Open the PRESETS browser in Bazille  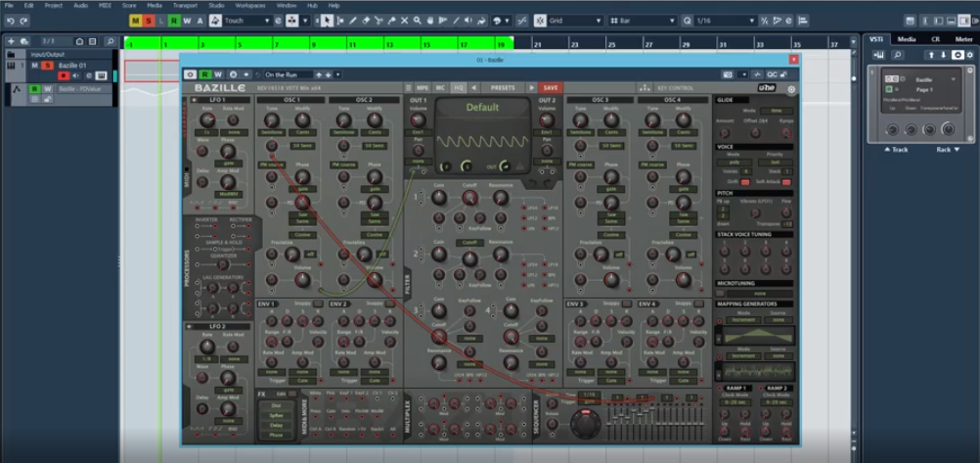tap(503, 88)
